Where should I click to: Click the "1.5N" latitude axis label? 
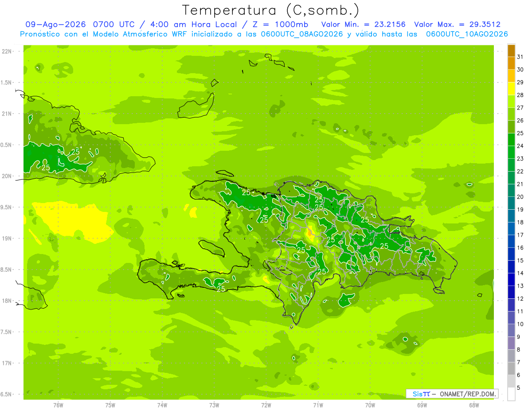[x=7, y=82]
